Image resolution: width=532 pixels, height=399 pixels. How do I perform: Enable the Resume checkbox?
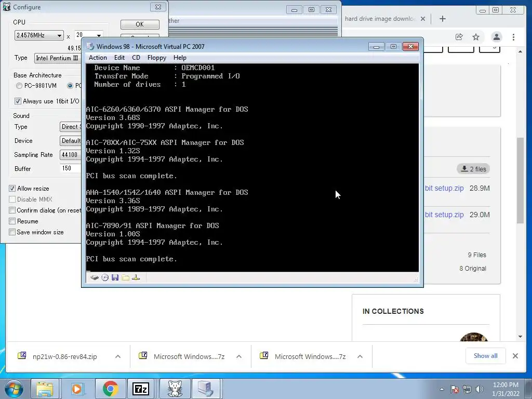click(x=12, y=221)
